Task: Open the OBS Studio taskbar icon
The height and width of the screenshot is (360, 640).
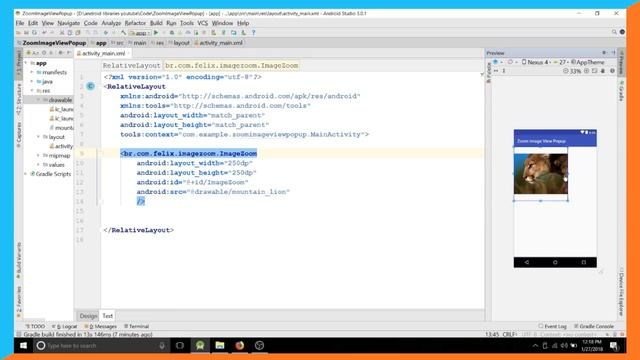Action: point(260,346)
